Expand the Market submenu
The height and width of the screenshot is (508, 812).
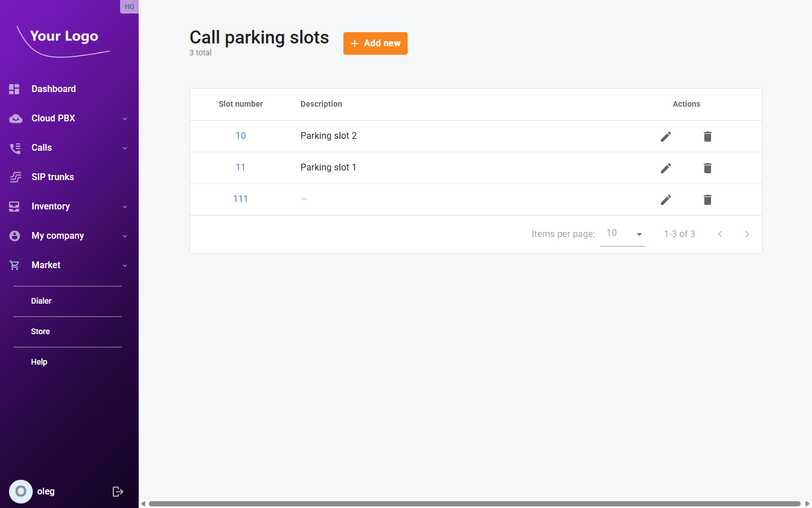(x=125, y=265)
